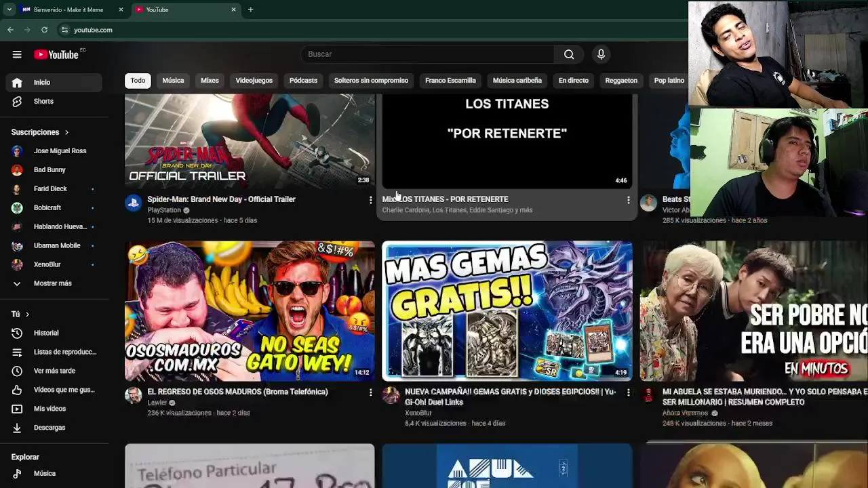Click title Nueva Campaña Gemas Gratis
This screenshot has height=488, width=868.
(510, 396)
